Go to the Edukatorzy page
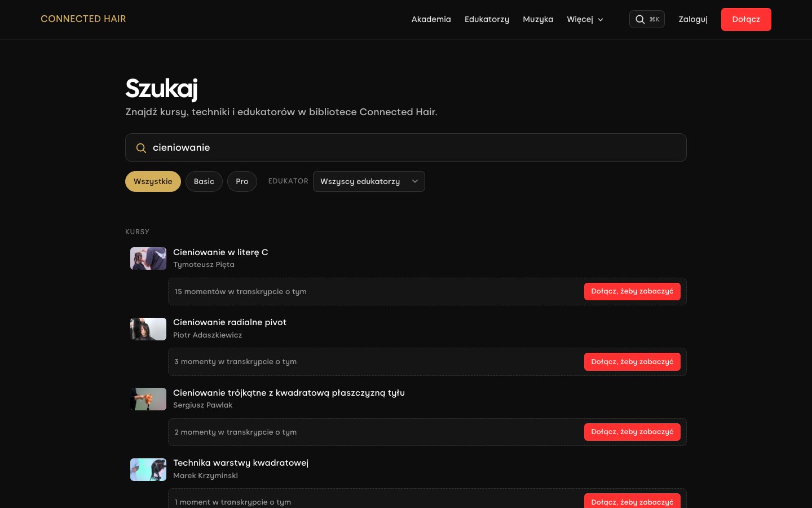Screen dimensions: 812x508 coord(487,19)
